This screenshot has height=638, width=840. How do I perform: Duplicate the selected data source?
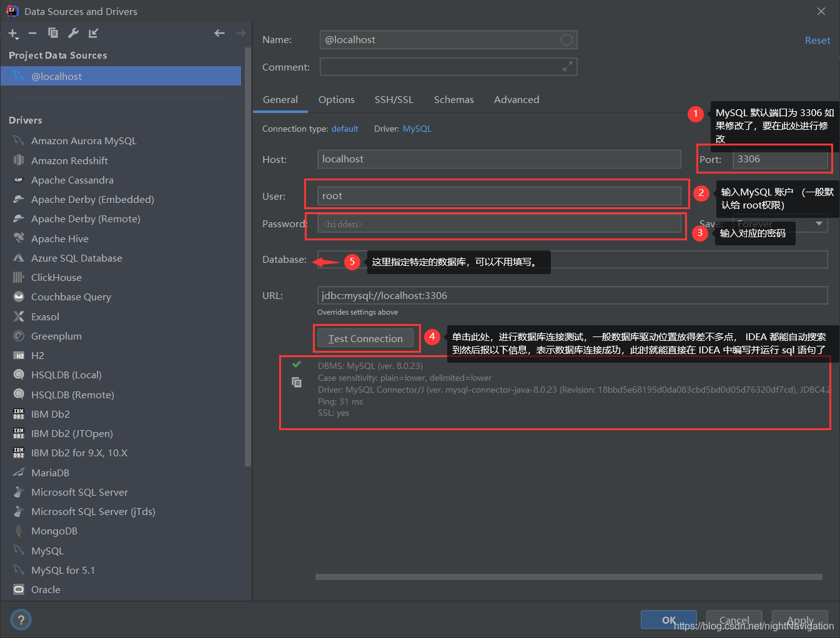[x=52, y=33]
